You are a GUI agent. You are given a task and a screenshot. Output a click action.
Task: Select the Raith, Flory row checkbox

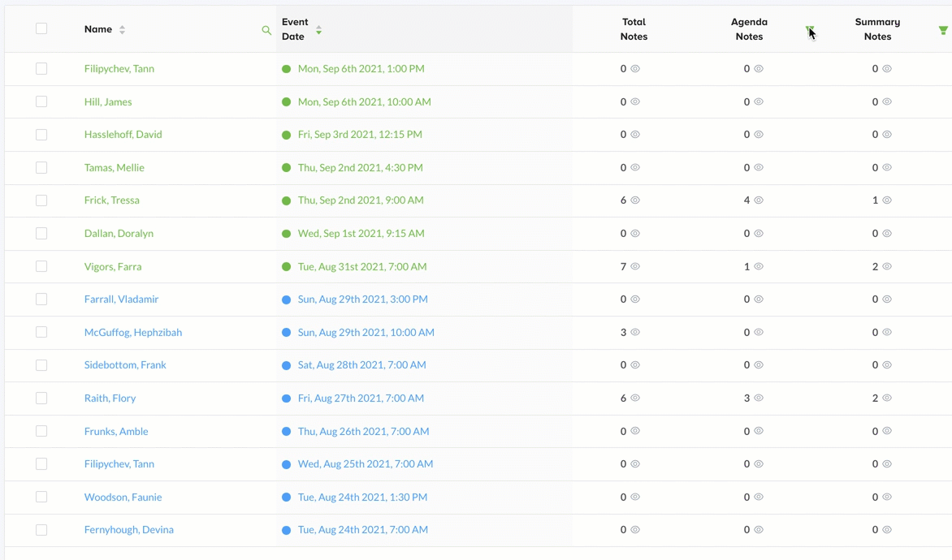[x=41, y=398]
